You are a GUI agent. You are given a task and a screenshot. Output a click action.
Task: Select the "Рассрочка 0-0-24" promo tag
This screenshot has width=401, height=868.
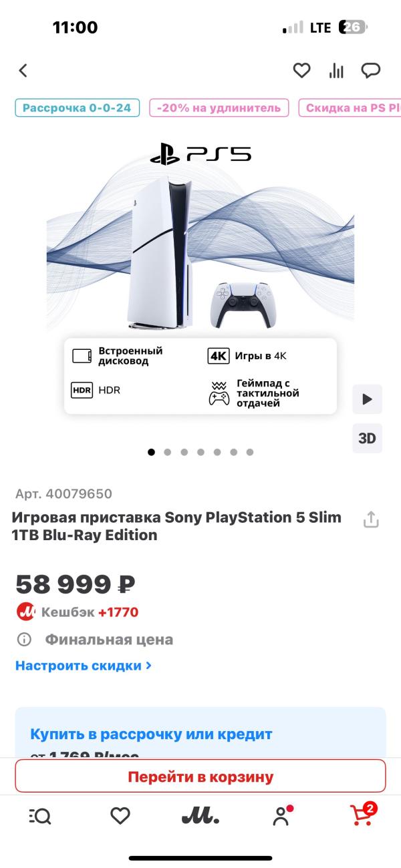tap(77, 108)
